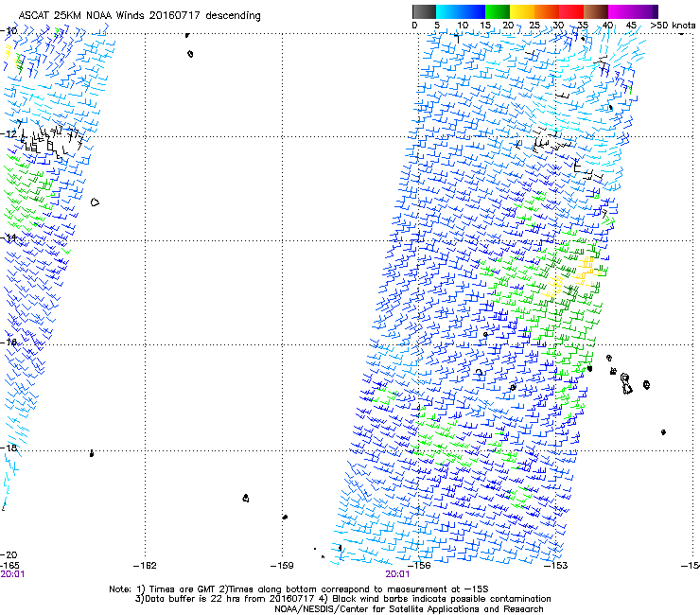
Task: Select the green 15-20 knots color swatch
Action: 498,11
